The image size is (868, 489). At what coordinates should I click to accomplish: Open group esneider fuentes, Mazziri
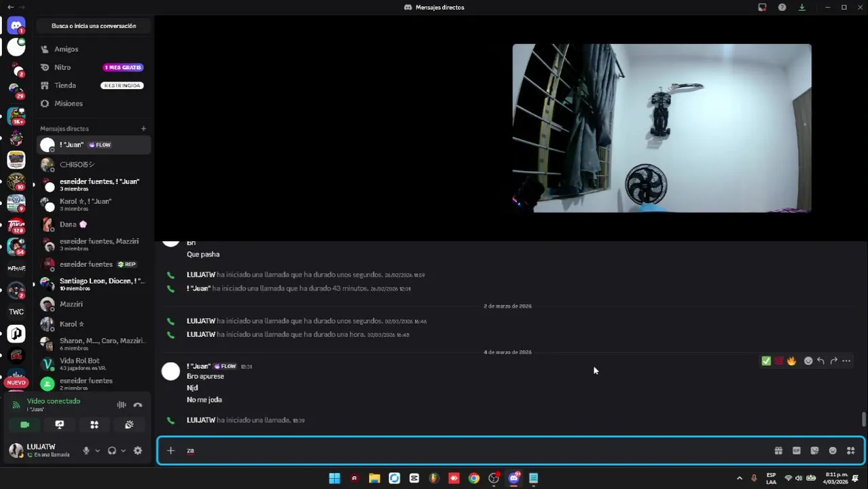(x=94, y=244)
